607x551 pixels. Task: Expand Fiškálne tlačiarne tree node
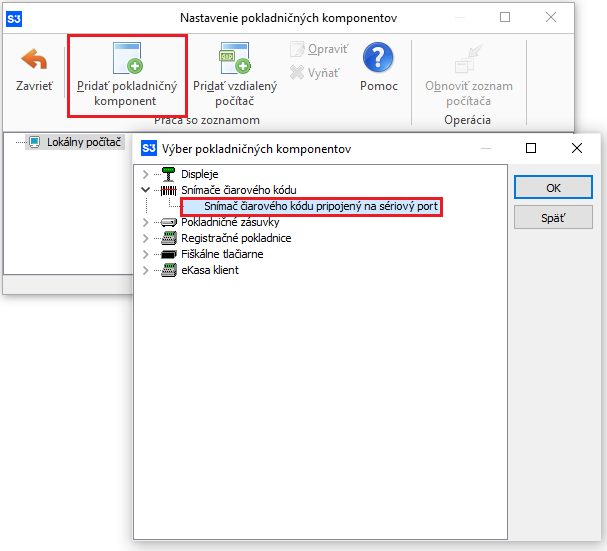pos(146,254)
